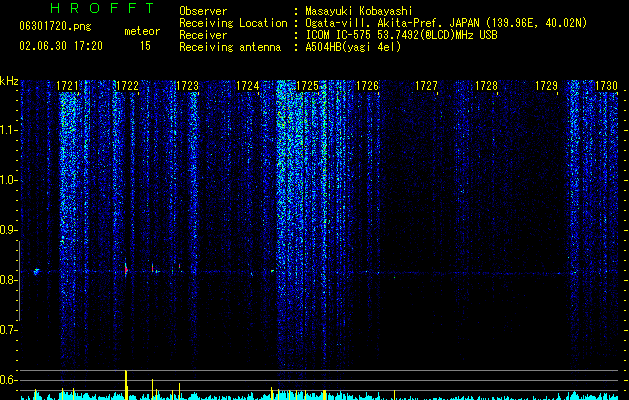Viewport: 629px width, 400px height.
Task: Click the cyan meteor echo at far left
Action: pos(37,272)
